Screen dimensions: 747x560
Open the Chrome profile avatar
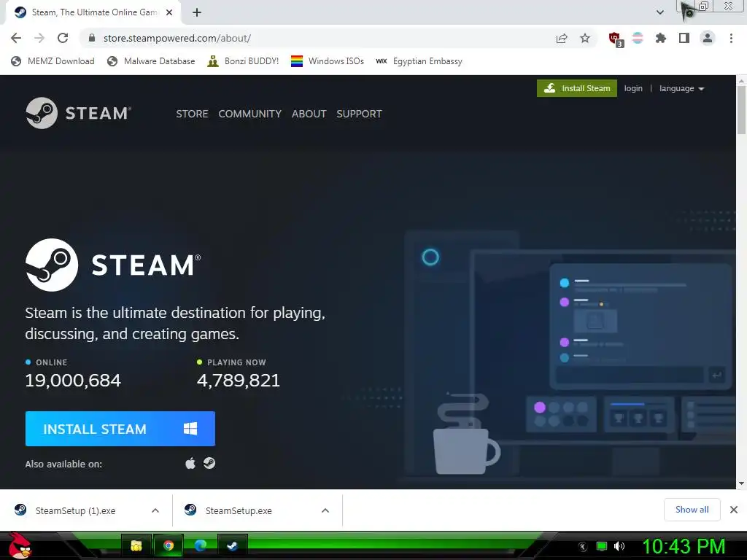[x=708, y=38]
